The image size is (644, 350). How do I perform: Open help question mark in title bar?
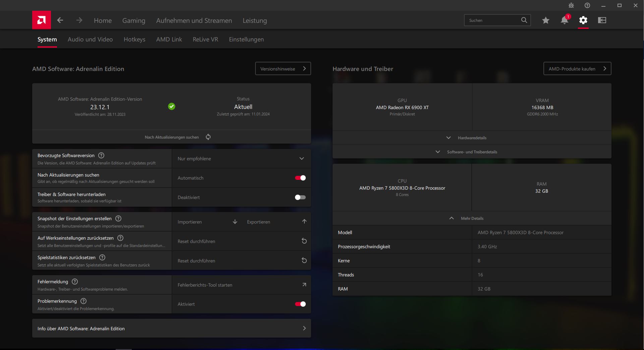click(587, 5)
